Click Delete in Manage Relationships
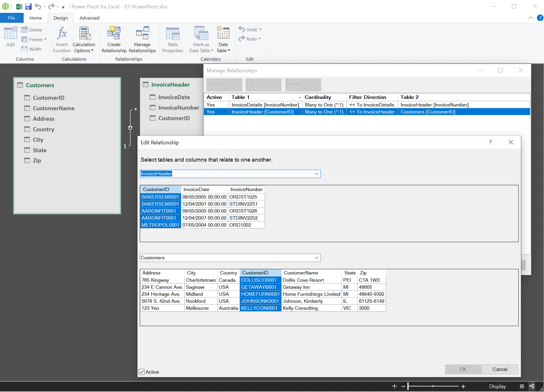This screenshot has height=392, width=544. (303, 85)
